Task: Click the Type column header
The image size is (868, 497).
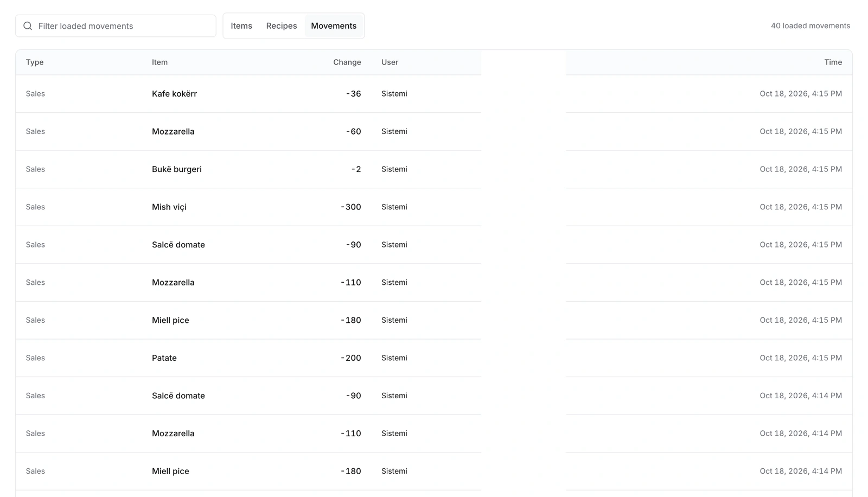Action: click(35, 62)
